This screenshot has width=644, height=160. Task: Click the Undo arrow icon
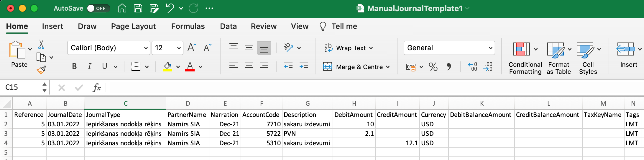pos(170,8)
